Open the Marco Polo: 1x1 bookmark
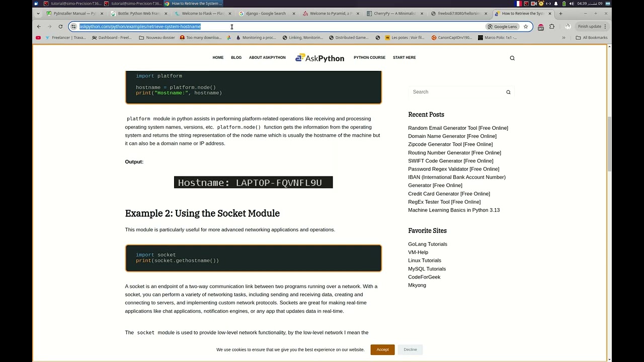 (x=498, y=38)
